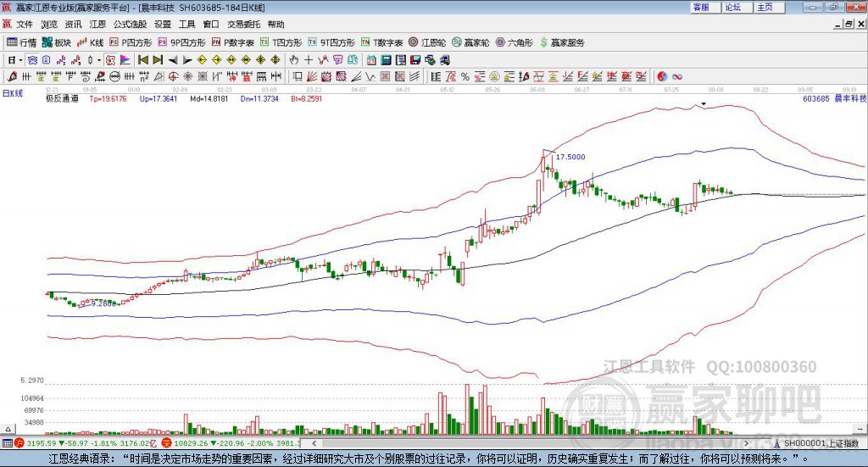Click the calendar date icon in toolbar

(371, 60)
